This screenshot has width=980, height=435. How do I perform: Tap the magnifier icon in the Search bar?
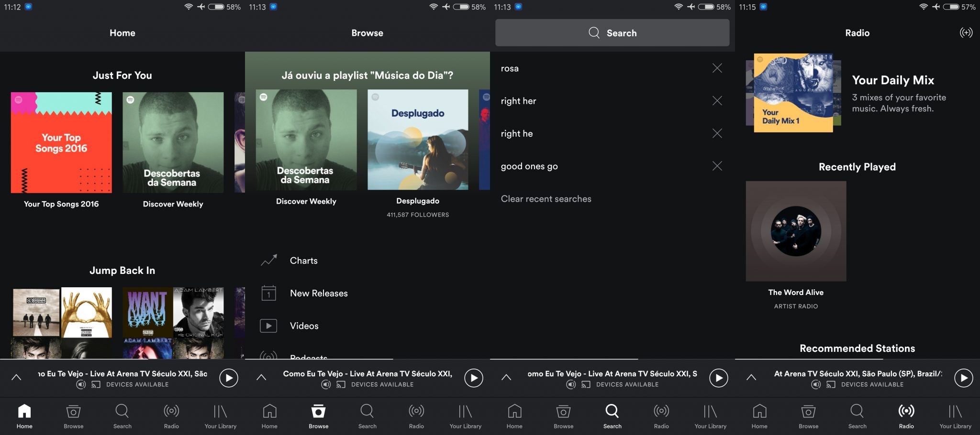[594, 33]
